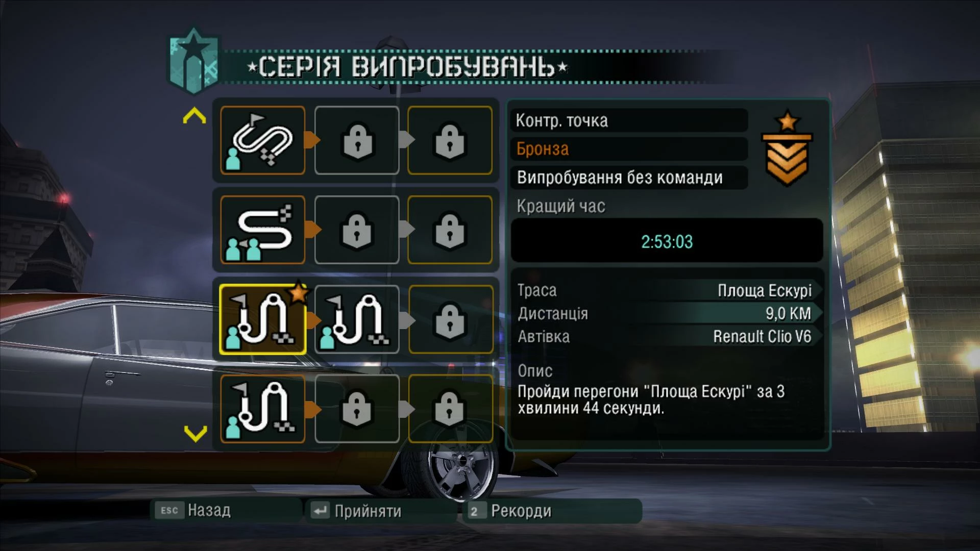
Task: Open the Рекорди records screen
Action: tap(510, 511)
